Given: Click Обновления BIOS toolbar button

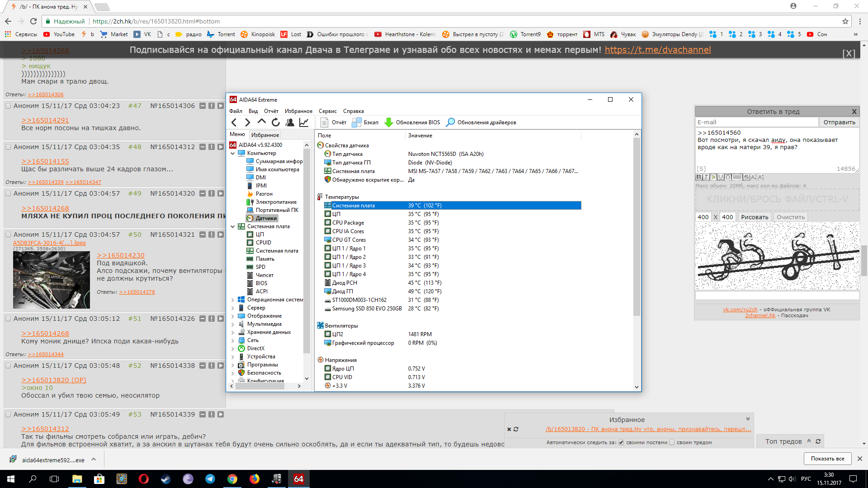Looking at the screenshot, I should click(x=412, y=122).
